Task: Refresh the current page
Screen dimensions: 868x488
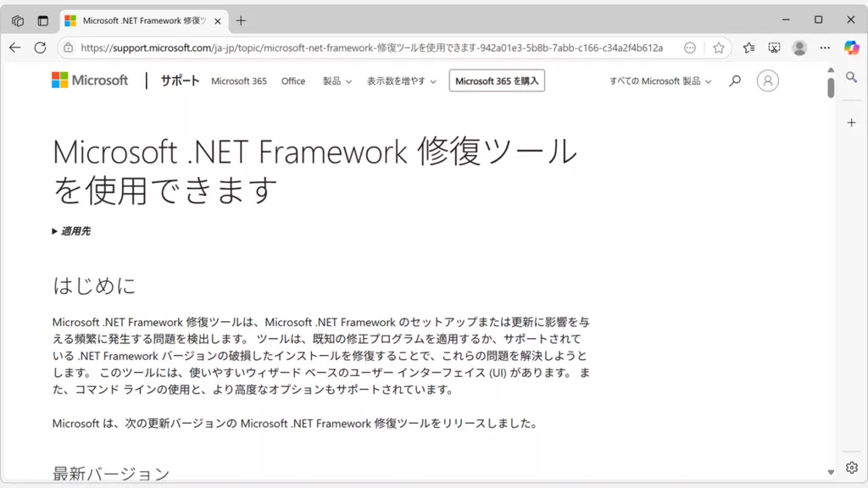Action: pyautogui.click(x=40, y=47)
